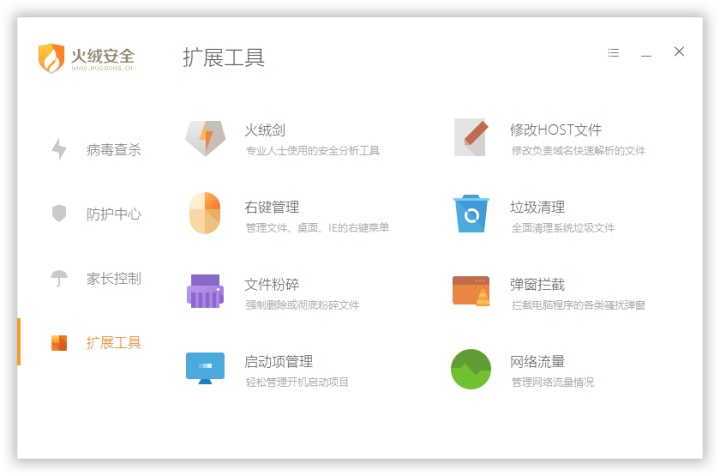This screenshot has height=476, width=720.
Task: Open the 右键管理 mouse icon
Action: [x=205, y=213]
